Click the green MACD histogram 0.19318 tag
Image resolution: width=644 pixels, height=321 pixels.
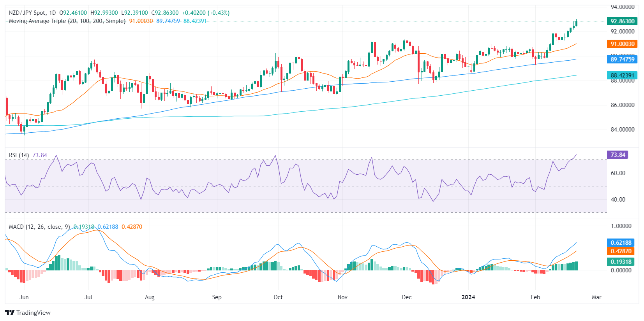pyautogui.click(x=621, y=262)
